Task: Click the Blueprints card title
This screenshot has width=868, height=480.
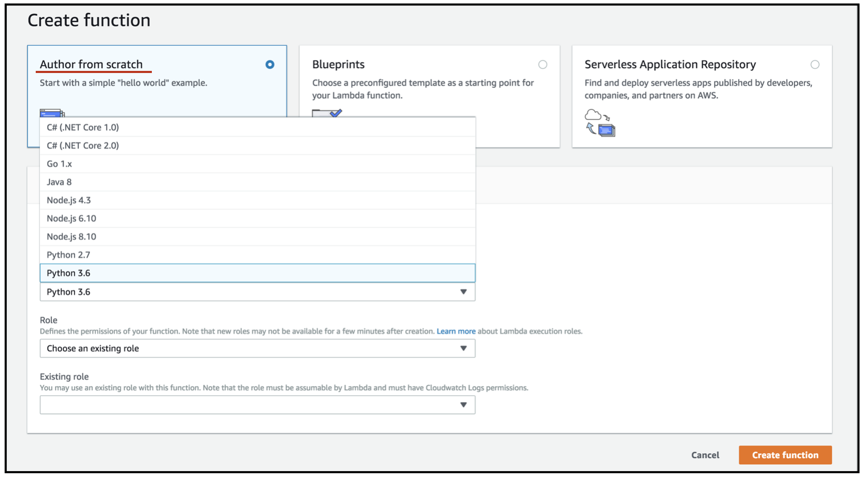Action: 338,65
